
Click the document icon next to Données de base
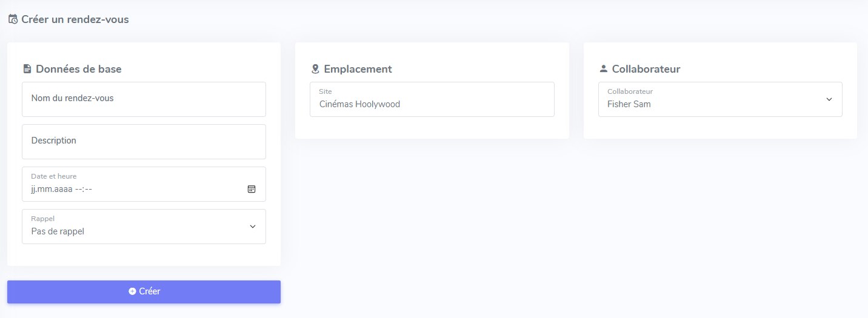tap(27, 69)
